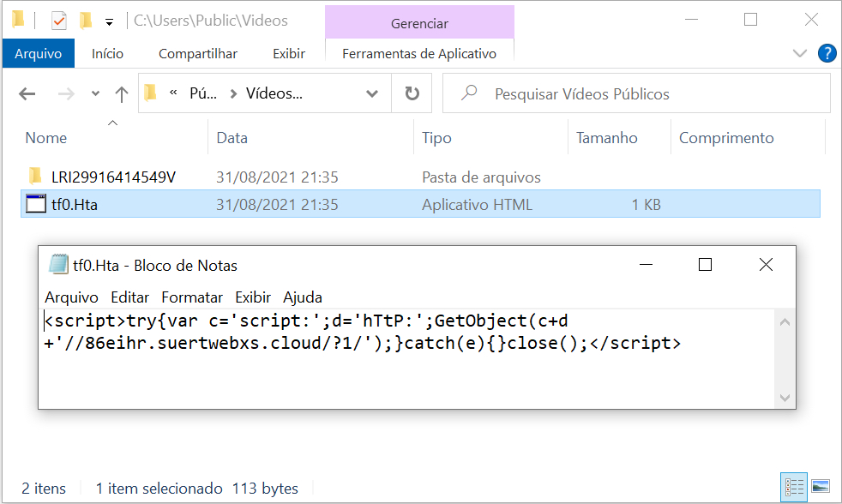
Task: Click the Pú... breadcrumb segment
Action: 203,93
